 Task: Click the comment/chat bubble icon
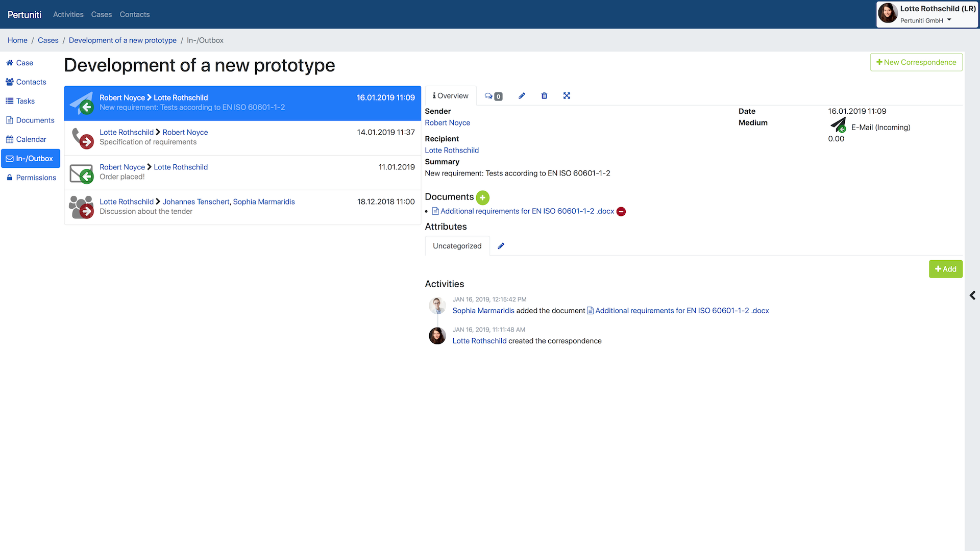point(488,95)
